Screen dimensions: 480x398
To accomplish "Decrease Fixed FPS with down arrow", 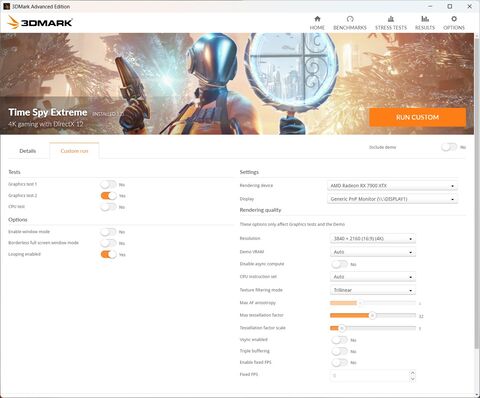I will (x=412, y=379).
